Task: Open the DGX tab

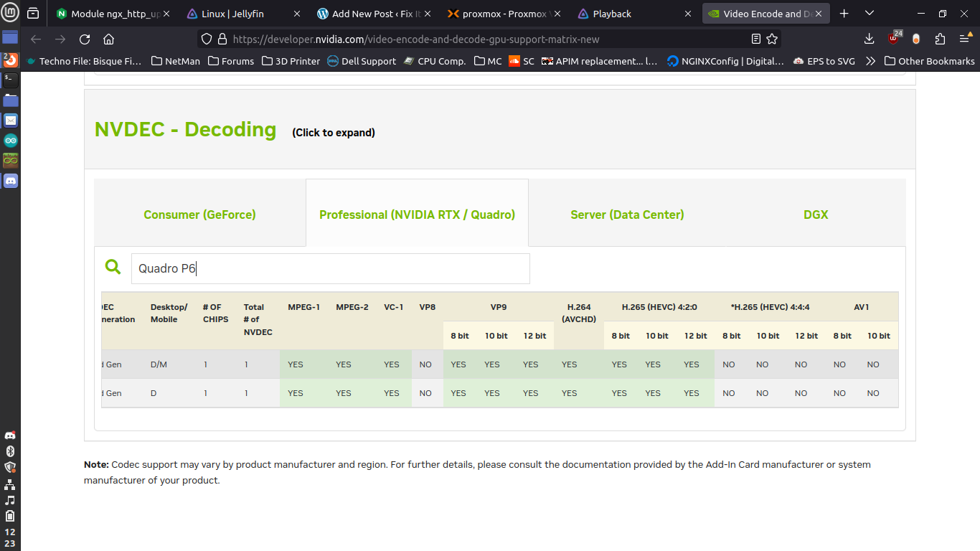Action: click(x=816, y=215)
